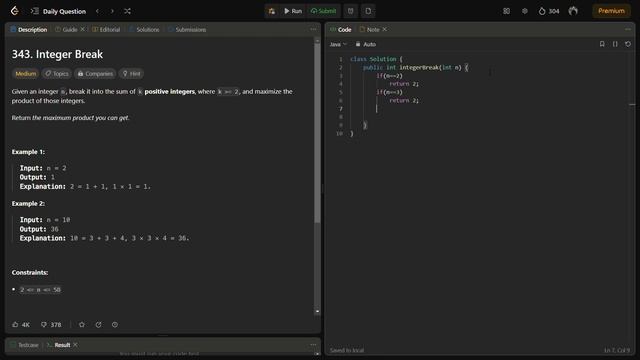Switch to the Solutions tab
Image resolution: width=640 pixels, height=360 pixels.
coord(144,29)
